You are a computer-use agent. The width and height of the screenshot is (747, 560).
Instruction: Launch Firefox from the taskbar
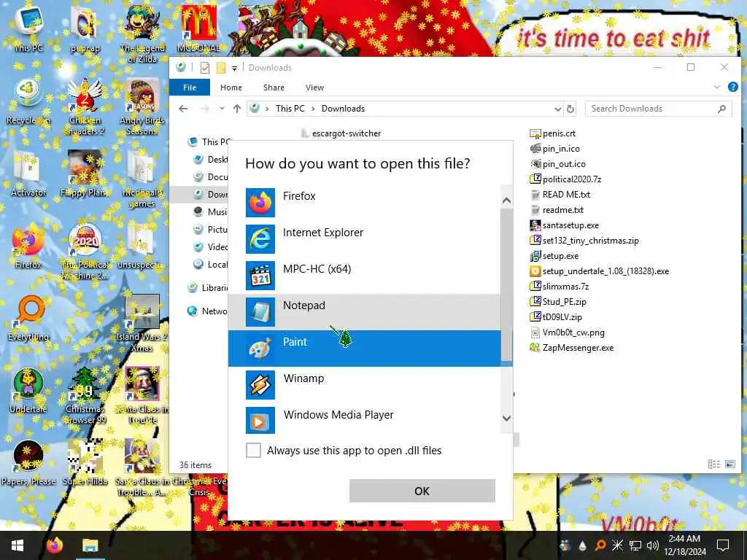54,545
